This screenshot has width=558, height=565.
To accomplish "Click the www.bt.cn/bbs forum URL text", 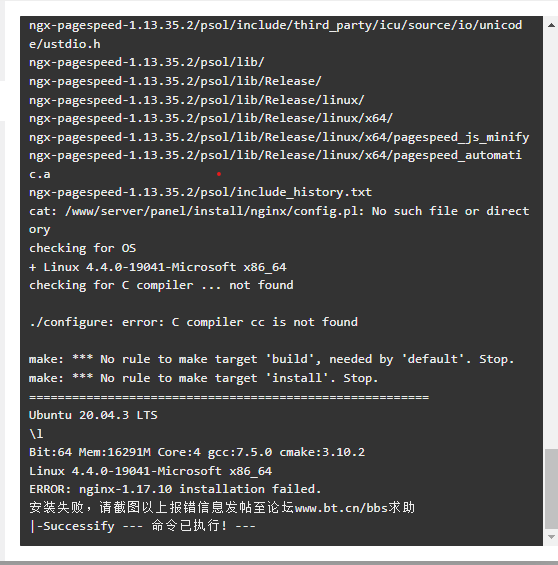I will point(341,508).
